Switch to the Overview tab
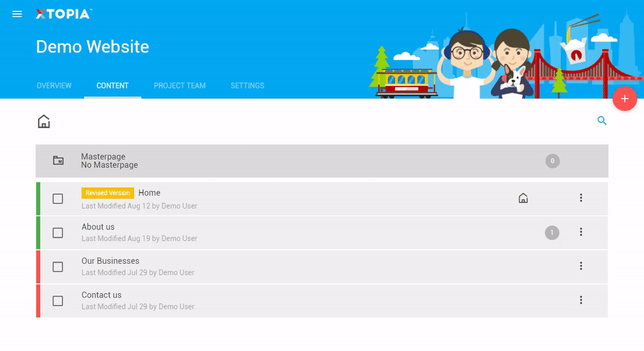 (x=54, y=86)
